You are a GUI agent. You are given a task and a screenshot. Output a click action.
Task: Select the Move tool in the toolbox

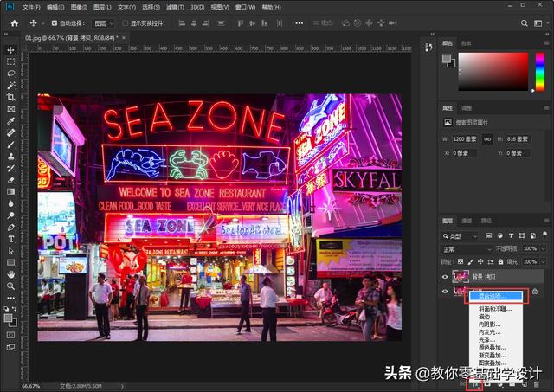point(10,50)
